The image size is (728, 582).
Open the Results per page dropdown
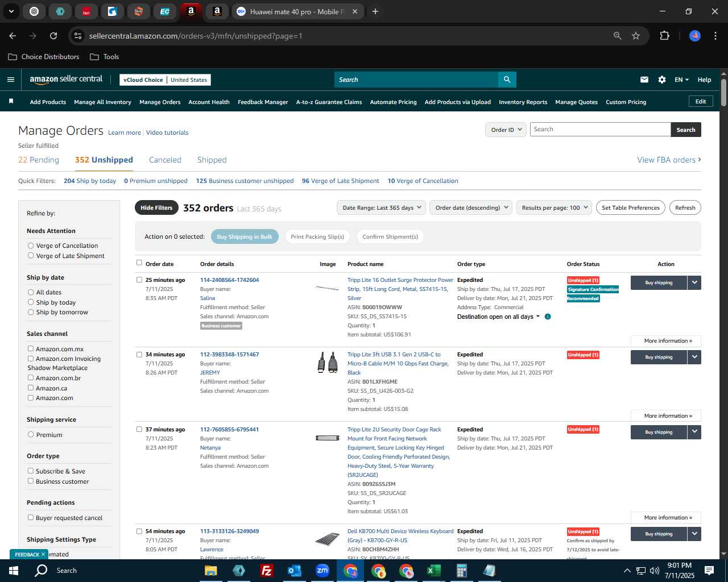tap(554, 207)
